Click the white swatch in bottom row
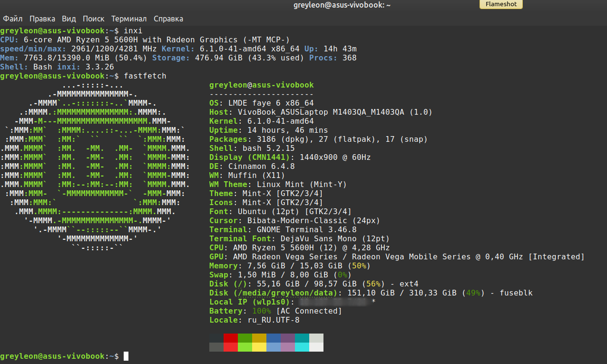 [316, 347]
